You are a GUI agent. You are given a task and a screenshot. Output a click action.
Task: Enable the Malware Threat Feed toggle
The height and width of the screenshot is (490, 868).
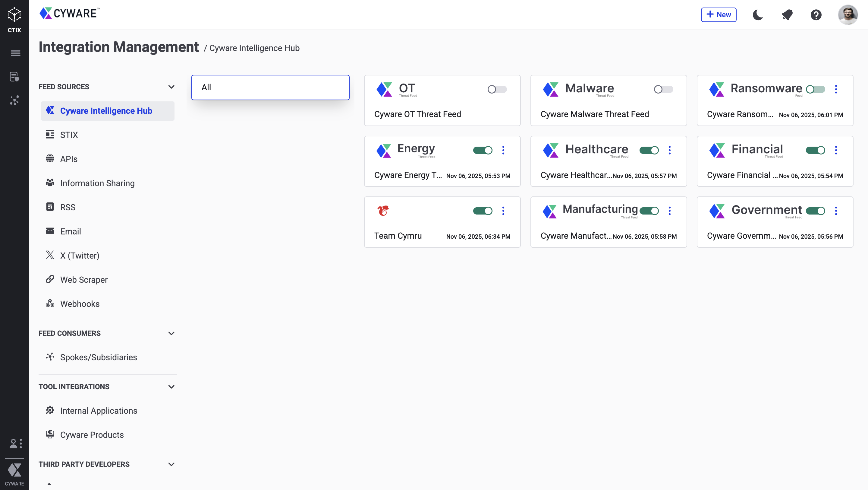point(663,89)
